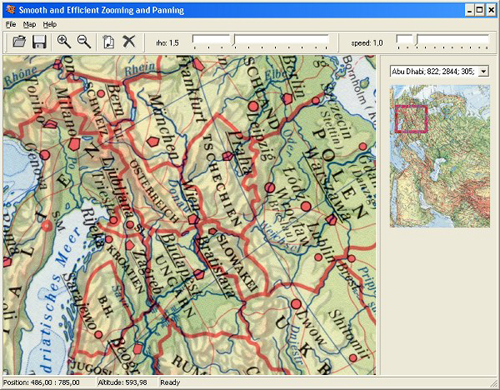The width and height of the screenshot is (500, 390).
Task: Click the application icon in title bar
Action: (x=11, y=10)
